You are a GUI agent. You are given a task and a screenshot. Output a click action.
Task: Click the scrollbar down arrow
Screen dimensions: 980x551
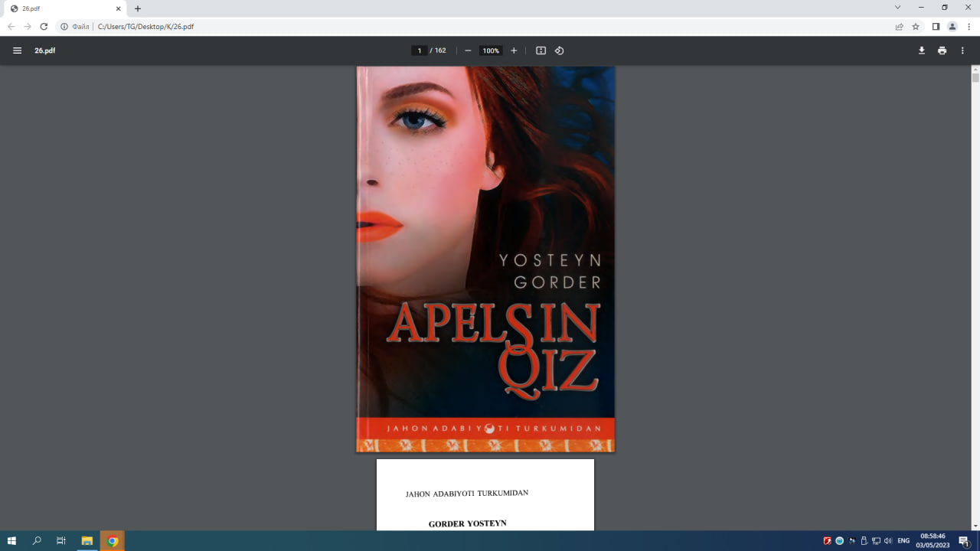coord(975,526)
